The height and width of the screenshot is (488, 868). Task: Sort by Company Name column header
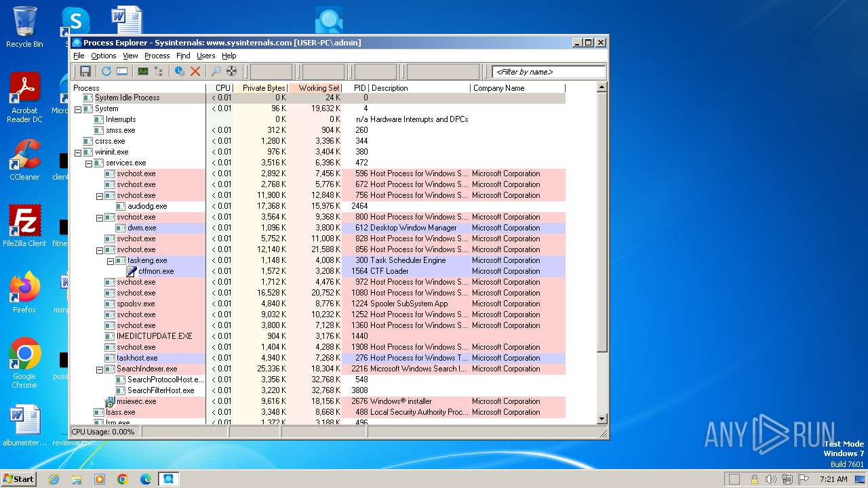coord(517,88)
